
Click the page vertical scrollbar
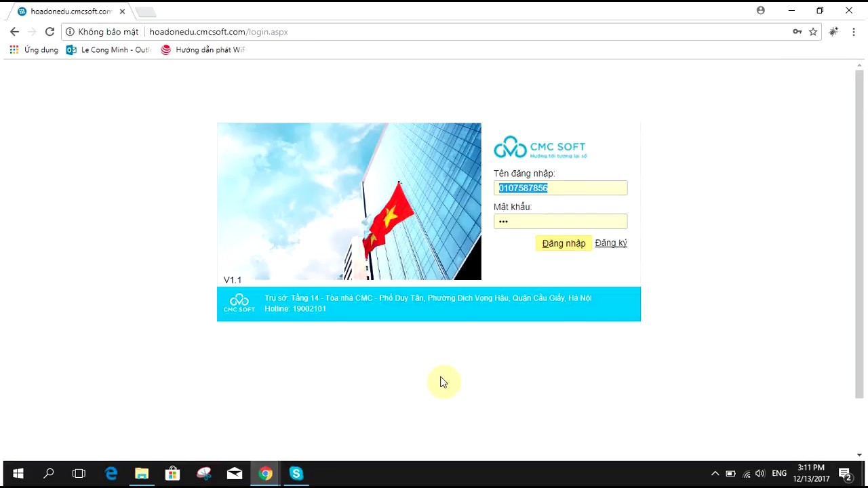point(859,234)
